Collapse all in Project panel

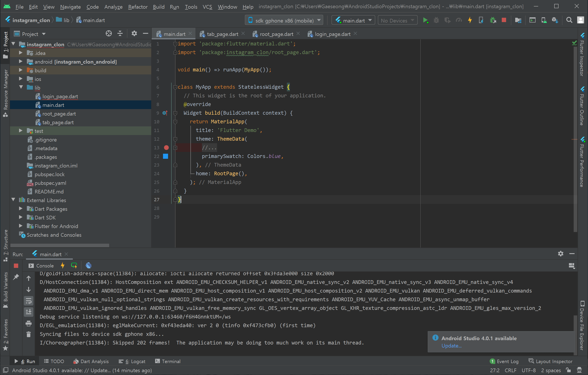(120, 34)
